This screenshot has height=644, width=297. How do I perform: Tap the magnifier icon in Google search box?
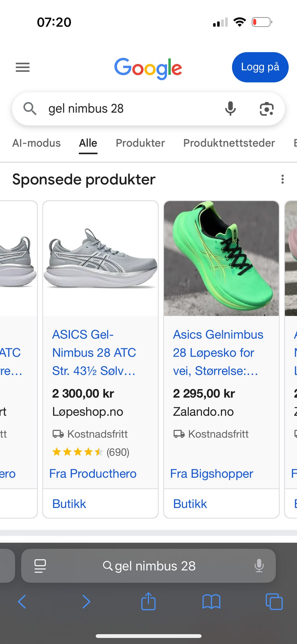[x=30, y=109]
